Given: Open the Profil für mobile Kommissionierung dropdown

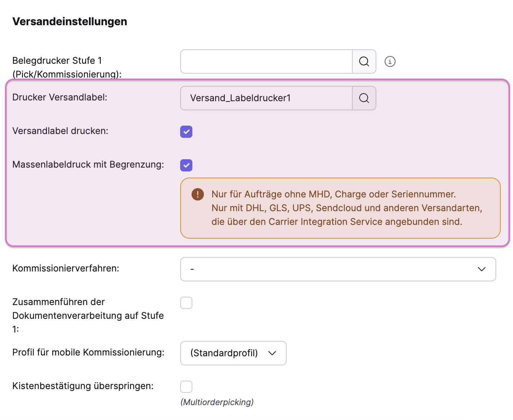Looking at the screenshot, I should point(233,353).
